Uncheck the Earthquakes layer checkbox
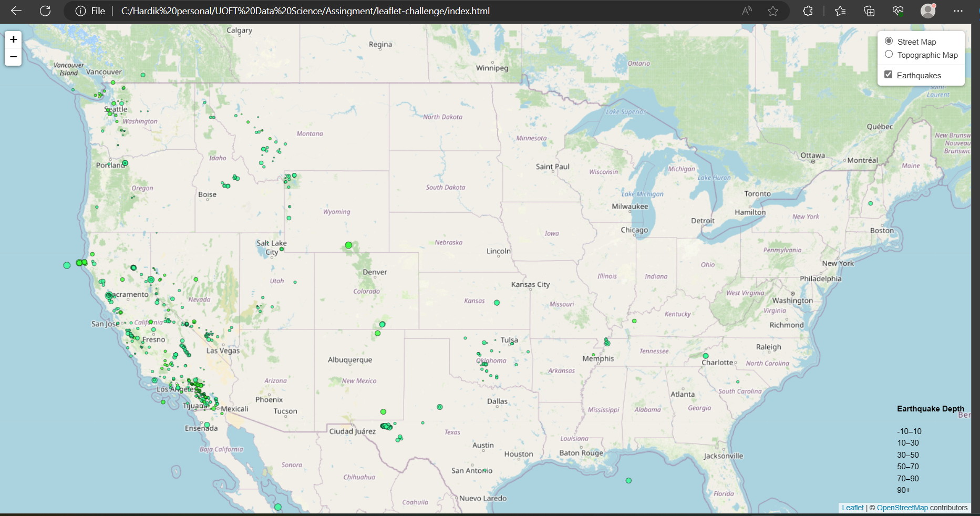The image size is (980, 516). coord(889,74)
